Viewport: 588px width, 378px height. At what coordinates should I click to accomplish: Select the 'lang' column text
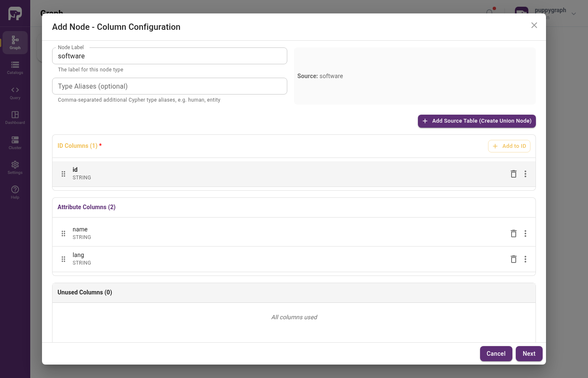click(x=79, y=255)
